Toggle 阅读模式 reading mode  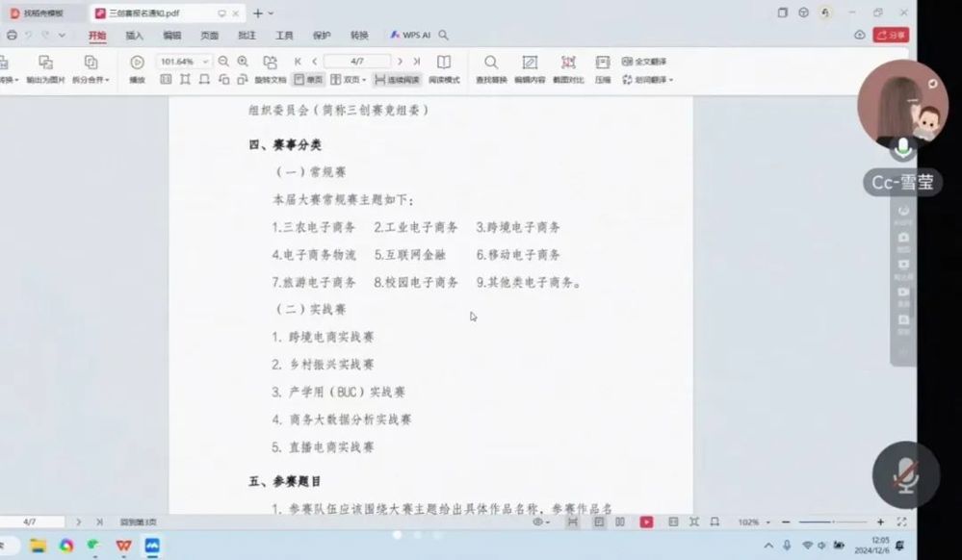(444, 69)
